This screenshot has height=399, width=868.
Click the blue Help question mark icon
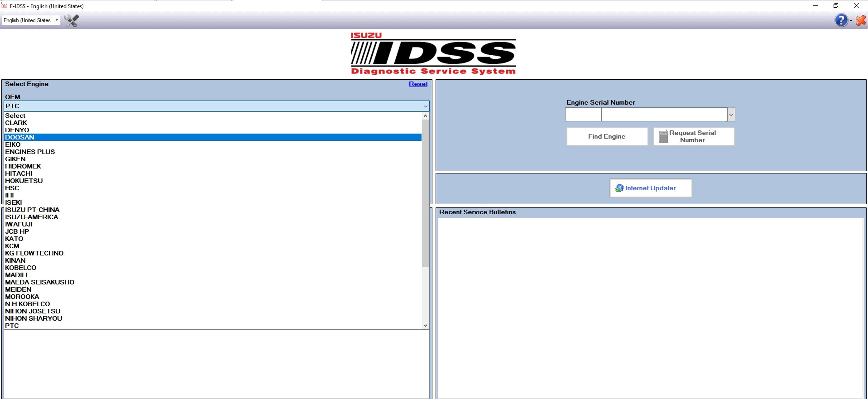click(x=841, y=20)
